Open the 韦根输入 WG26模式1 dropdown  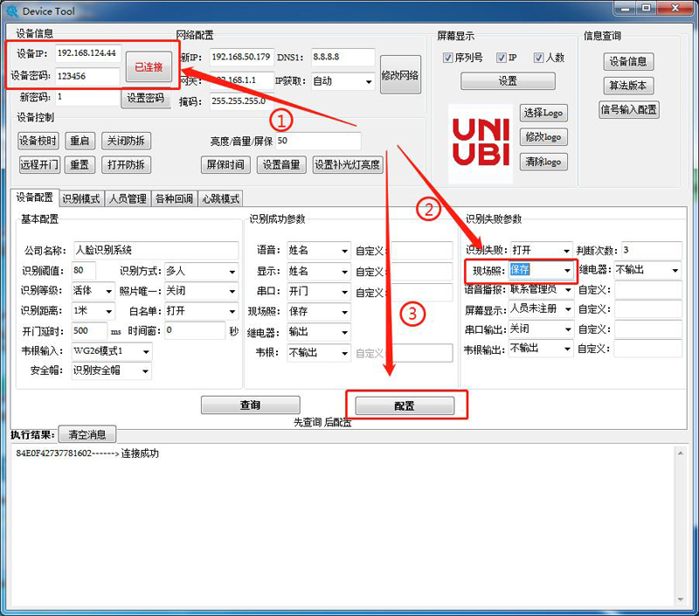pos(112,351)
